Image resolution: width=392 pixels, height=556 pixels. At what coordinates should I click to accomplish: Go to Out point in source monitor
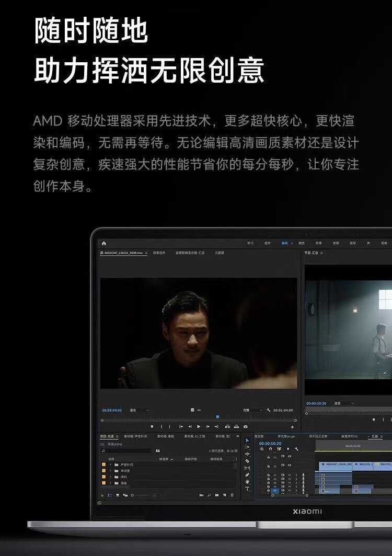pos(216,427)
